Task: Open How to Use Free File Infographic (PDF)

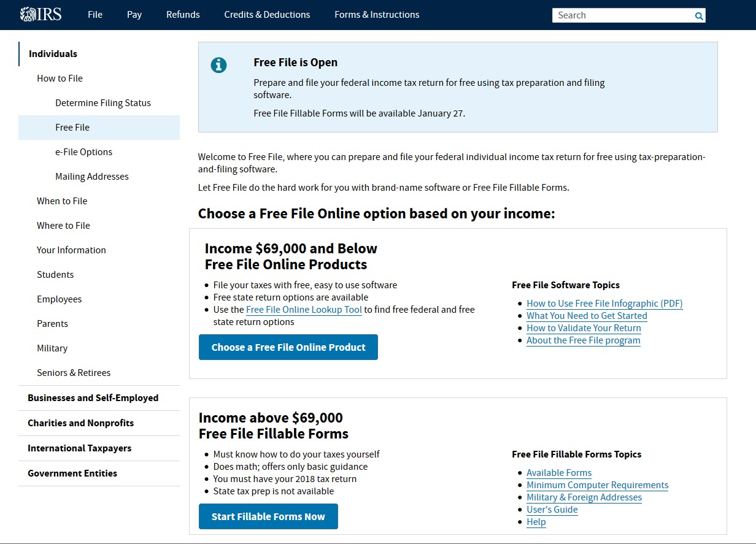Action: 604,304
